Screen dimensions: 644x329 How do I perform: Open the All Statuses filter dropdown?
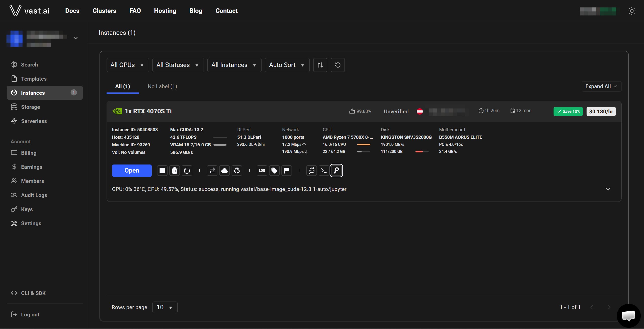tap(178, 65)
